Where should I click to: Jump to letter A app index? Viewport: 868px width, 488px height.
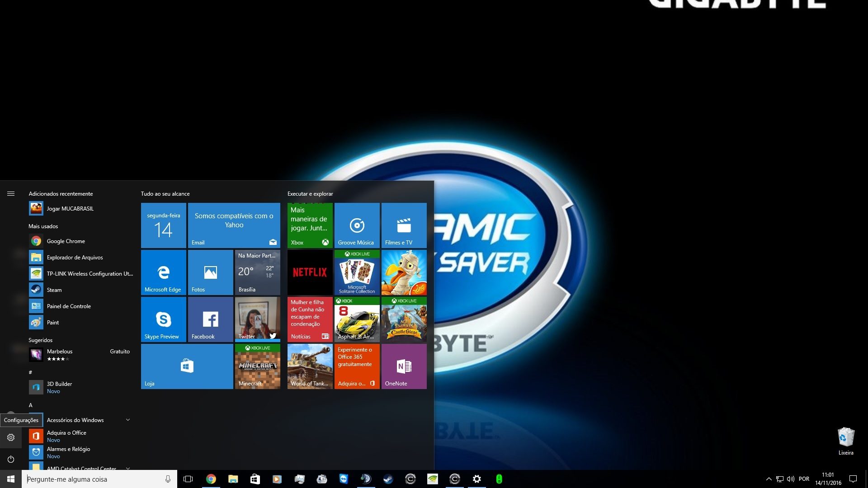31,405
